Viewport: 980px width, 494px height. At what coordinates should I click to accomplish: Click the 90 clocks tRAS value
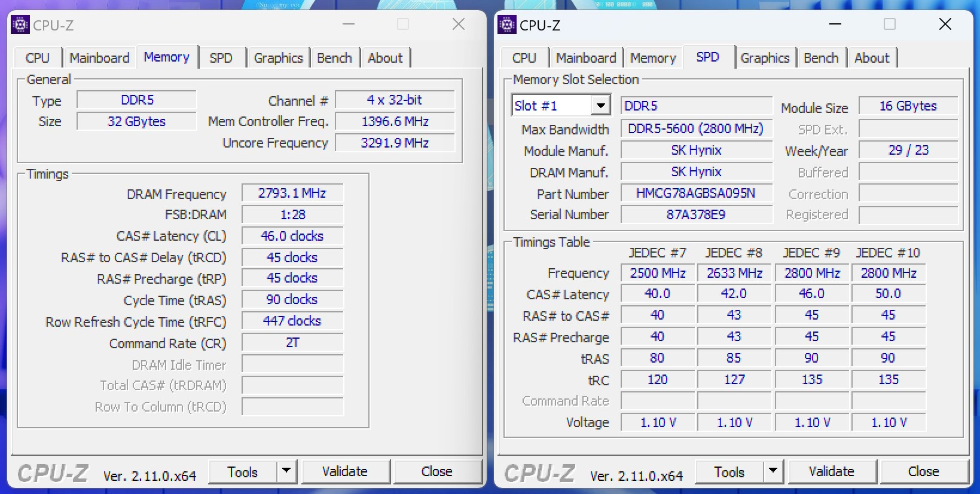pyautogui.click(x=292, y=299)
